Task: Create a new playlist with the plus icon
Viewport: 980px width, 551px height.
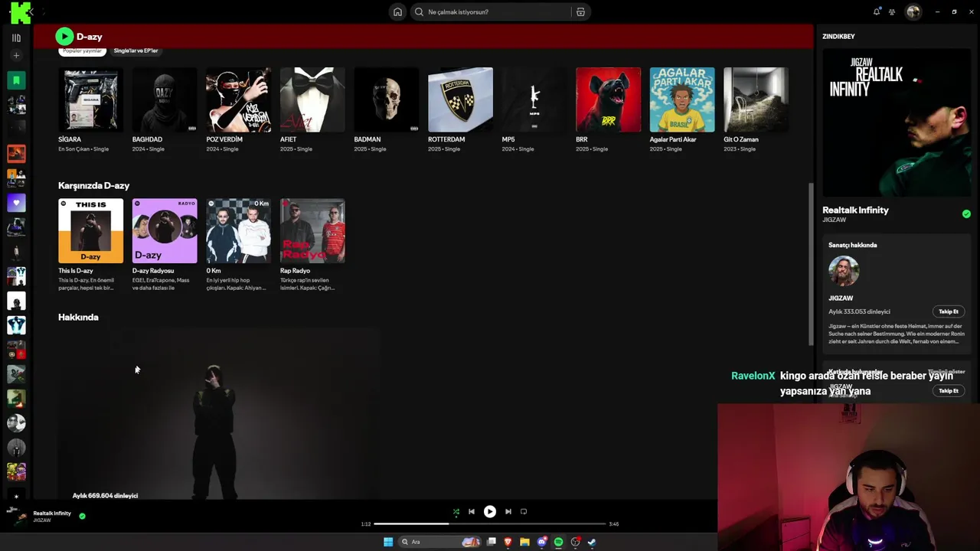Action: 16,55
